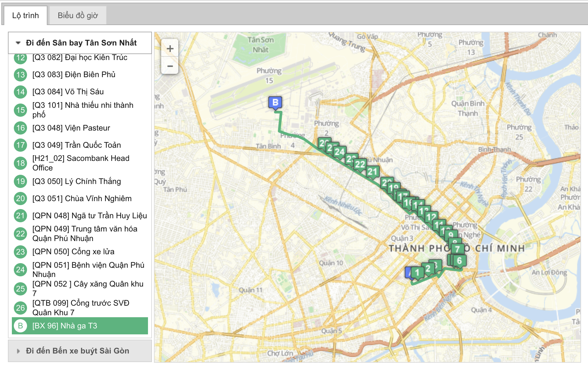Zoom in on the map
The image size is (588, 368).
click(170, 48)
